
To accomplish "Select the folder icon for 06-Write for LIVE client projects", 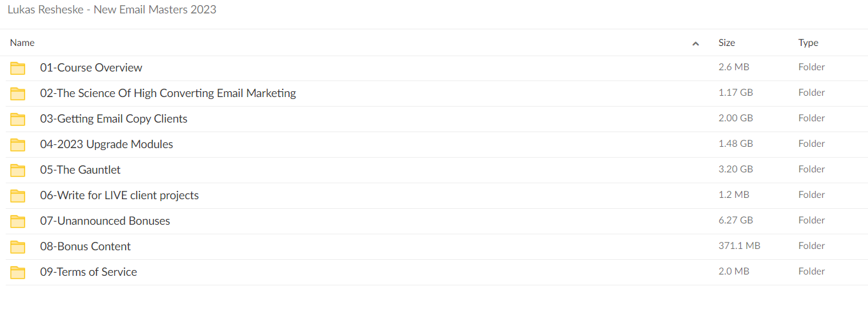I will pos(18,196).
